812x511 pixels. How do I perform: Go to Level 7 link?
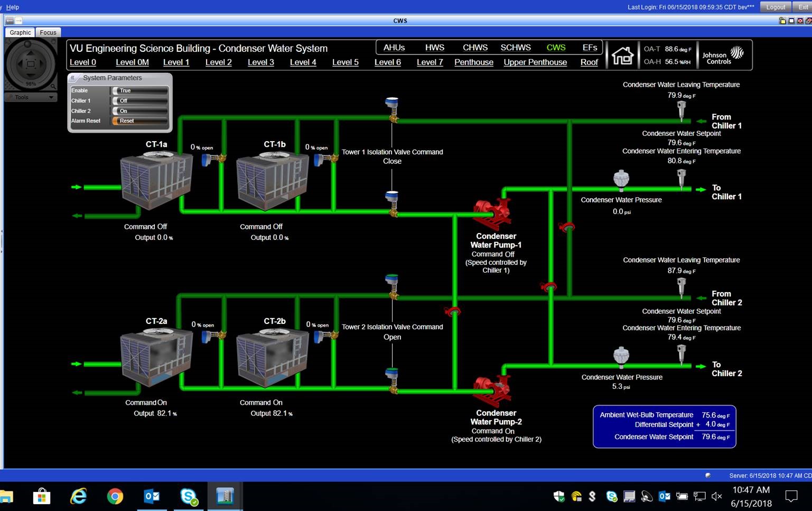pos(430,62)
